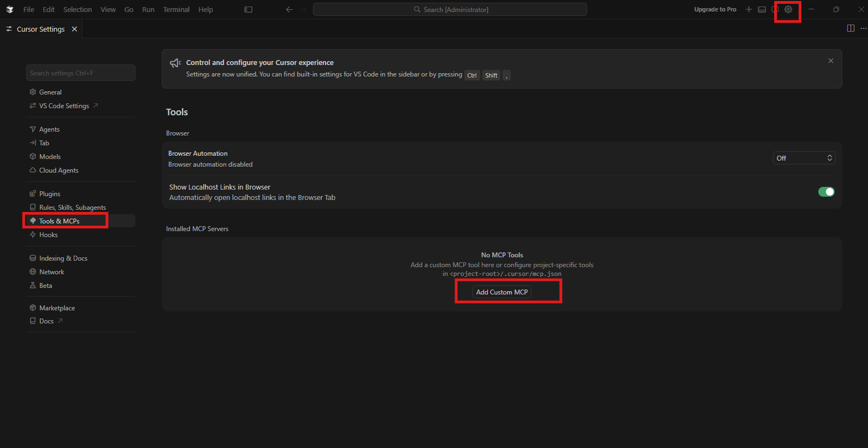Click the megaphone icon in the banner

(175, 63)
